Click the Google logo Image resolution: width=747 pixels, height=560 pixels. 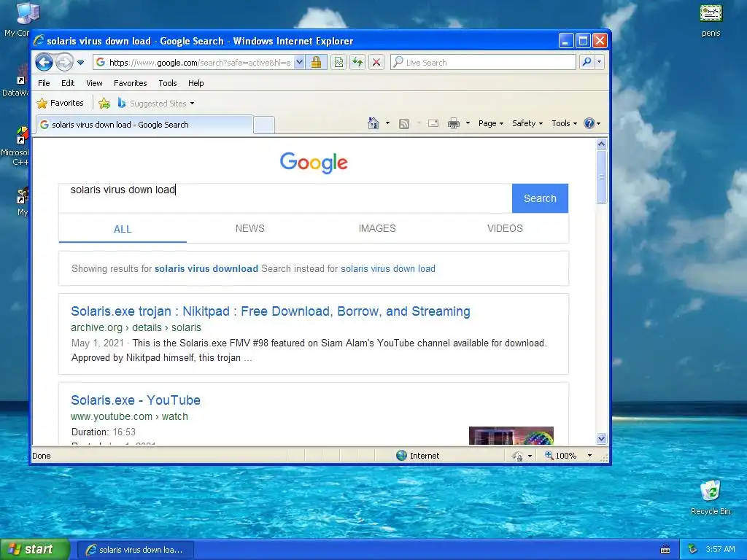coord(314,163)
